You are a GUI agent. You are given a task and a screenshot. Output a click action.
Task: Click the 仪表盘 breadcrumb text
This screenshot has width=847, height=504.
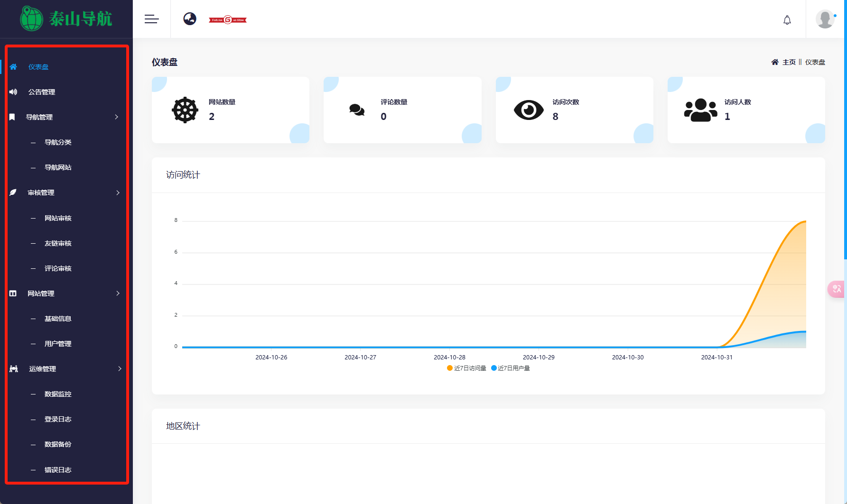815,62
